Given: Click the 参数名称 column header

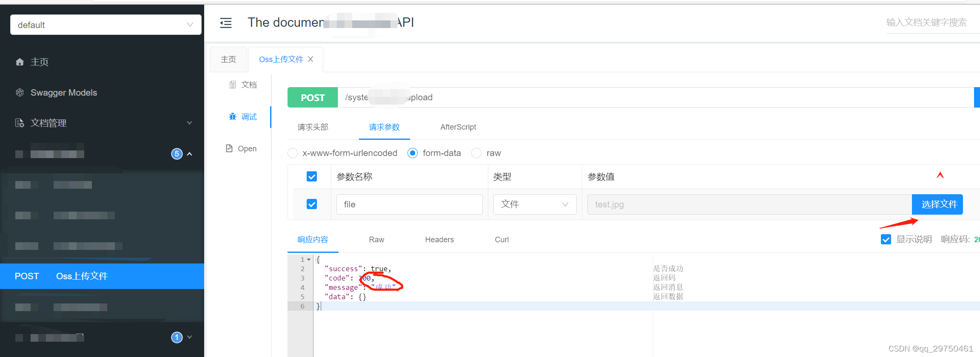Looking at the screenshot, I should [354, 176].
